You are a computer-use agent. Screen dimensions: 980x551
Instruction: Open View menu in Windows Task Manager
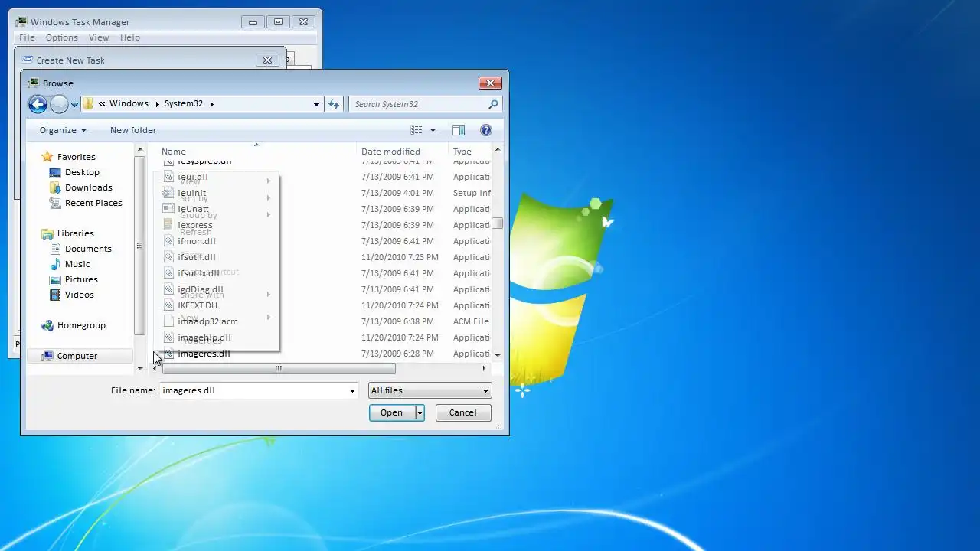pos(99,37)
